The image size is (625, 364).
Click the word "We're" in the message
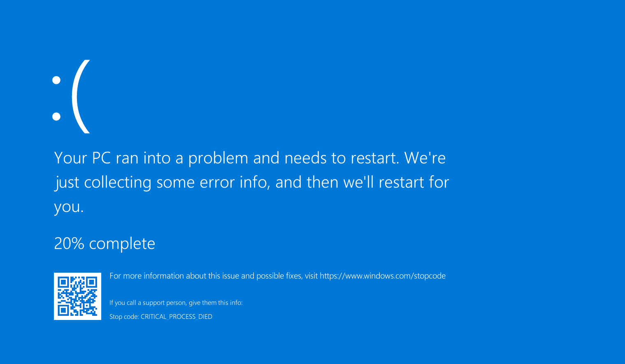click(425, 158)
